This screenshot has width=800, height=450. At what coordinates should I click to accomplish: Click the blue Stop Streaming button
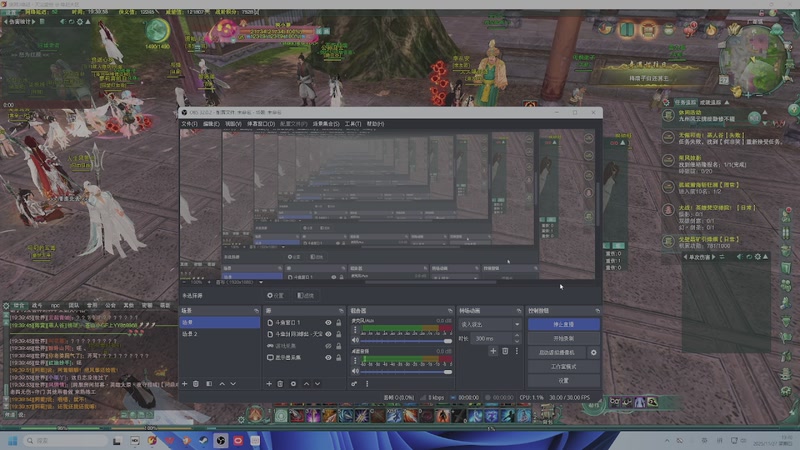(x=564, y=324)
